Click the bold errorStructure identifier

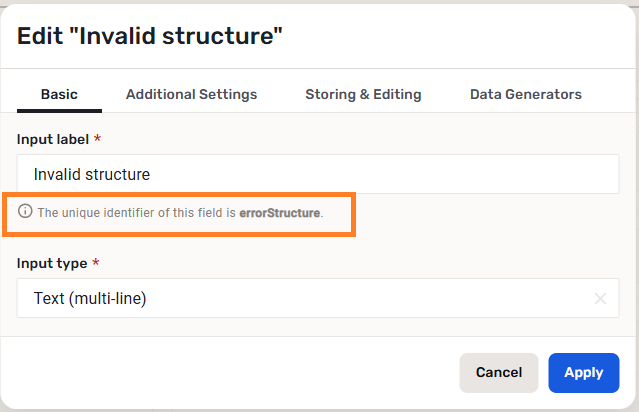pyautogui.click(x=279, y=213)
